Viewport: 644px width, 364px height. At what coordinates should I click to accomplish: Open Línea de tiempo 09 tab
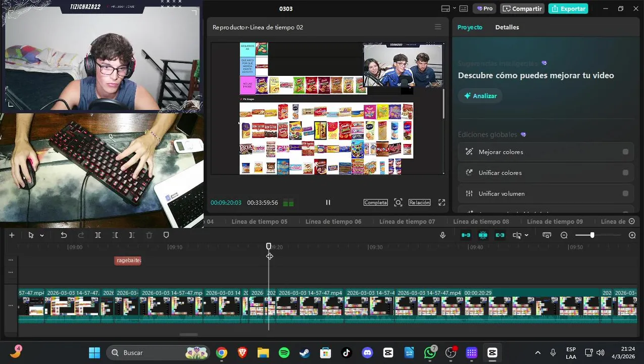pyautogui.click(x=555, y=221)
